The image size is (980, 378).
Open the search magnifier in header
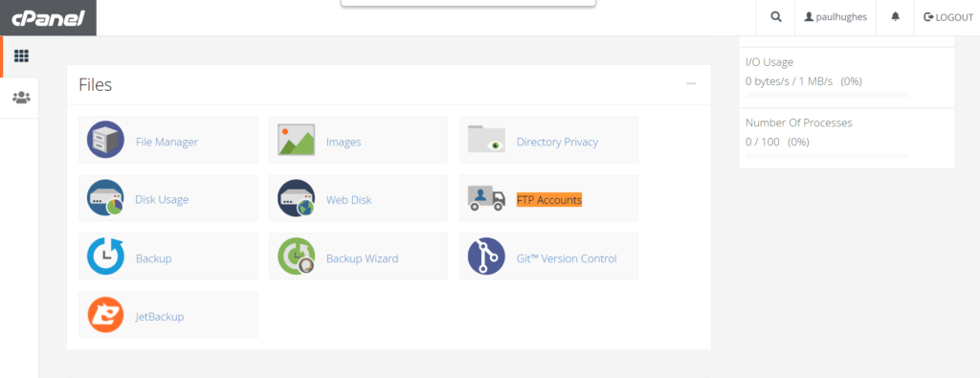point(775,17)
